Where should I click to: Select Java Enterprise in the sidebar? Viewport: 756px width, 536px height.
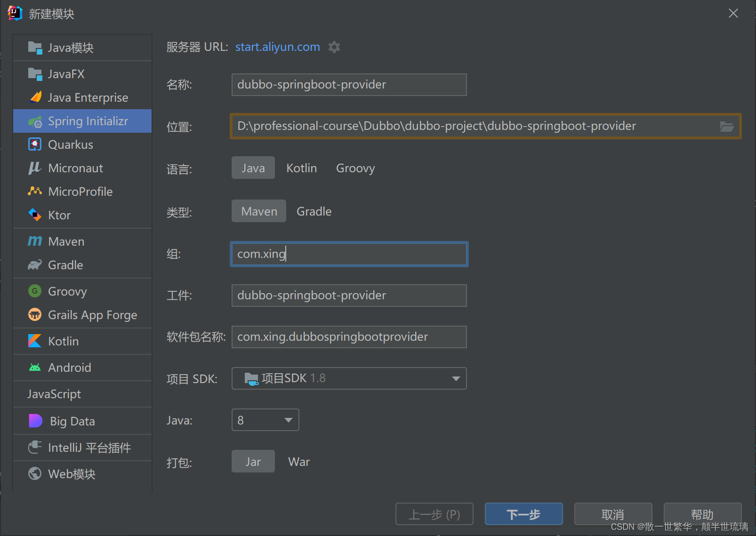82,97
